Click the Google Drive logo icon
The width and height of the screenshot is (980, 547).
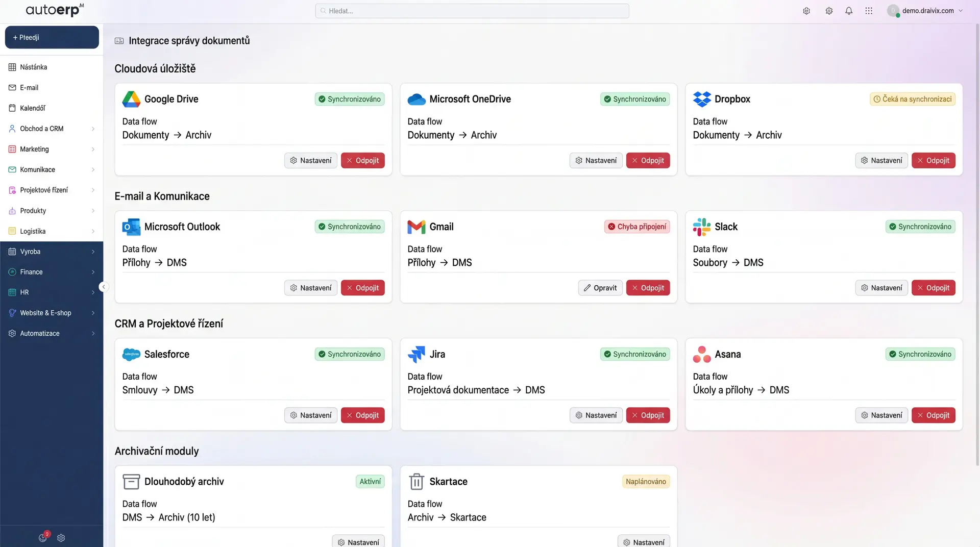click(x=131, y=99)
